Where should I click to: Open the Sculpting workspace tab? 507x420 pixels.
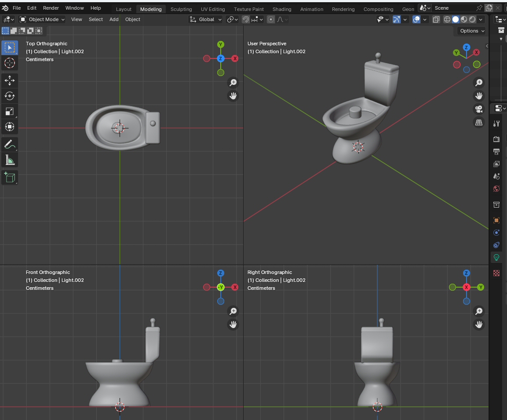181,9
